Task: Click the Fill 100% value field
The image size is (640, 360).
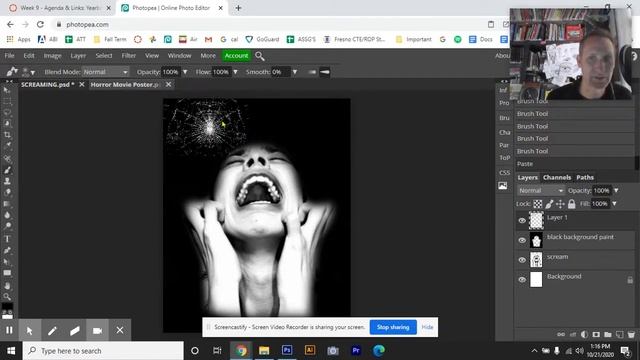Action: pyautogui.click(x=600, y=204)
